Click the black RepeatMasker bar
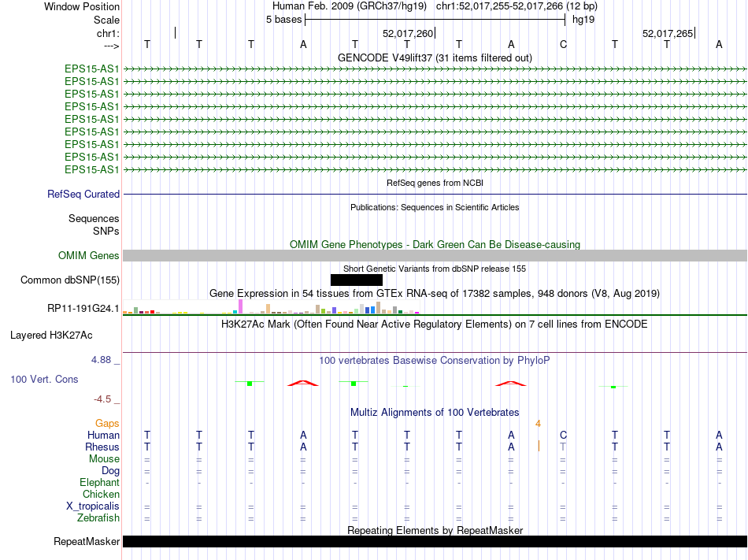 pyautogui.click(x=435, y=541)
